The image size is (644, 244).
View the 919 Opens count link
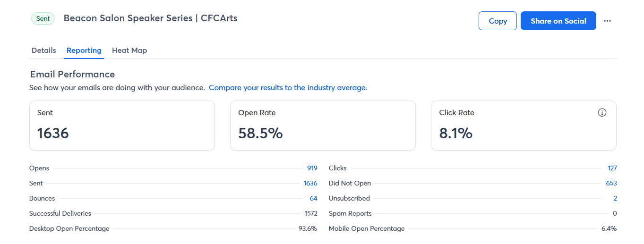point(312,168)
